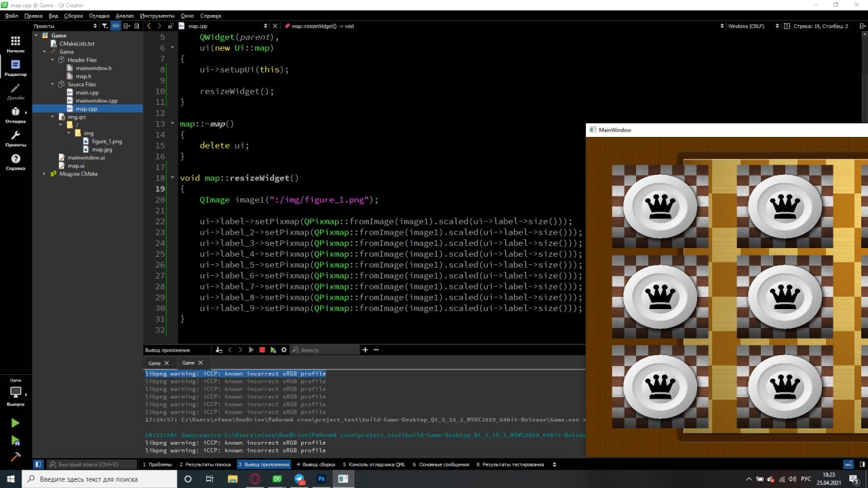Build the project with the hammer icon
This screenshot has width=868, height=488.
[15, 457]
